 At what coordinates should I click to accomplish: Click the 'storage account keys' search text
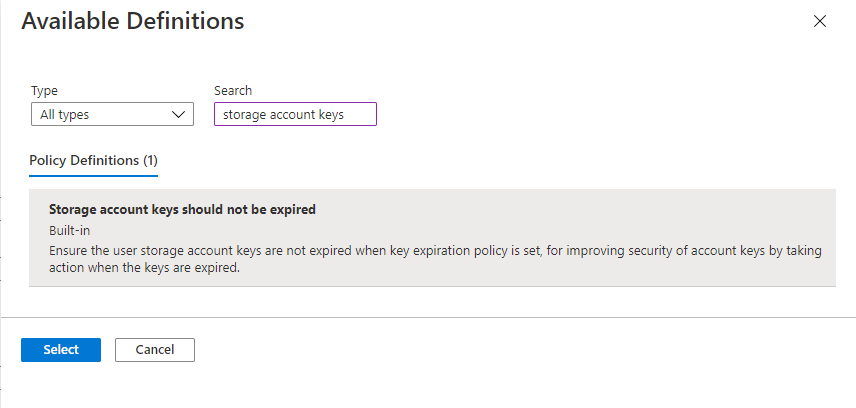pyautogui.click(x=283, y=115)
